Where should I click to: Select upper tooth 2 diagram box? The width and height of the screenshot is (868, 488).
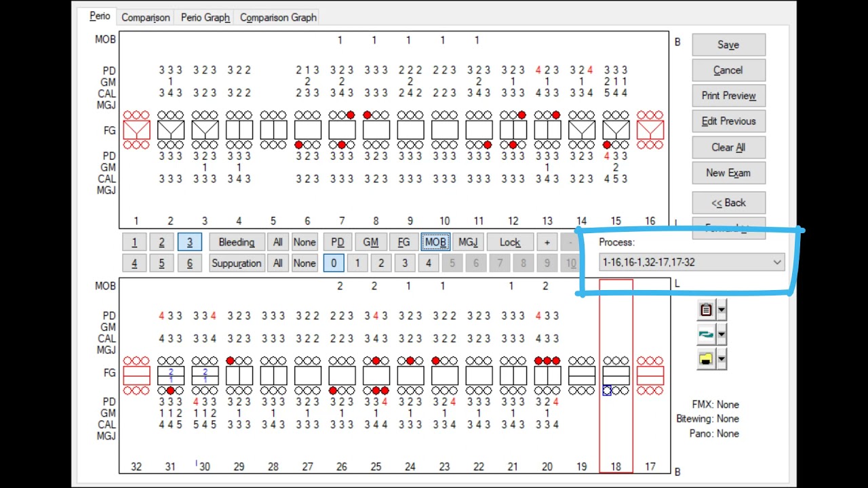[x=171, y=130]
